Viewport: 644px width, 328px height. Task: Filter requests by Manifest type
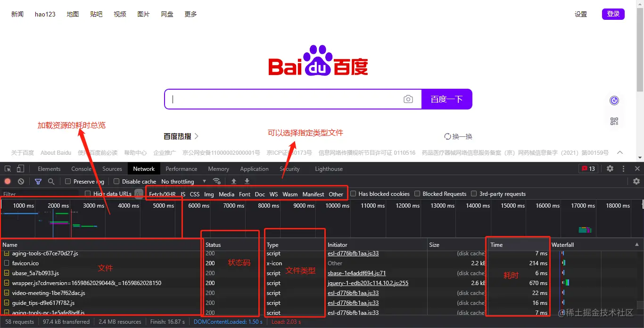pyautogui.click(x=314, y=194)
